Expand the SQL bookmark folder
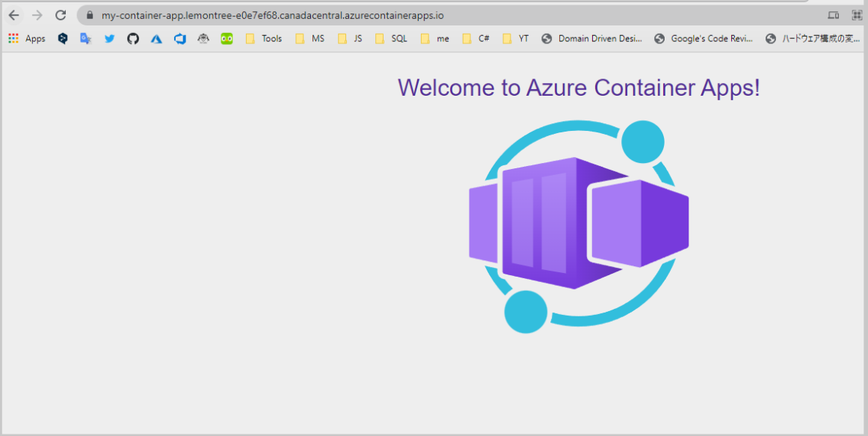The image size is (868, 436). point(391,39)
